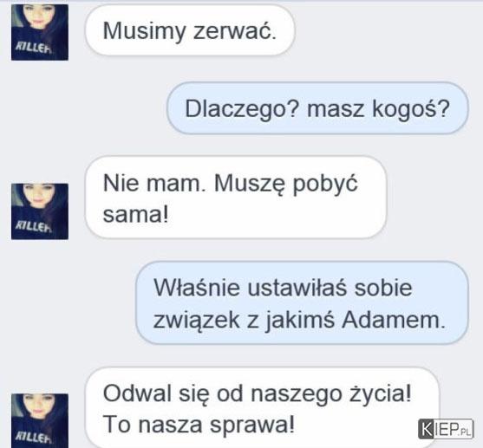Select the "Właśnie ustawiłaś sobie związek" blue bubble
Screen dimensions: 483x448
pyautogui.click(x=302, y=303)
